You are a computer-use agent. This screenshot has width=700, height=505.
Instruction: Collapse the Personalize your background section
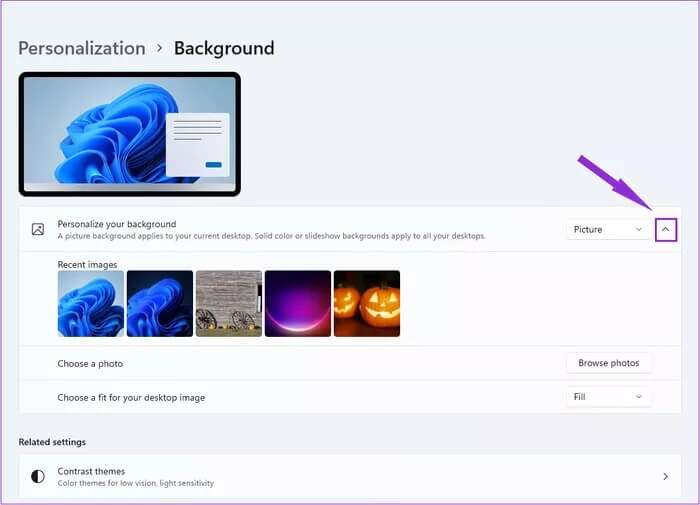click(x=666, y=230)
